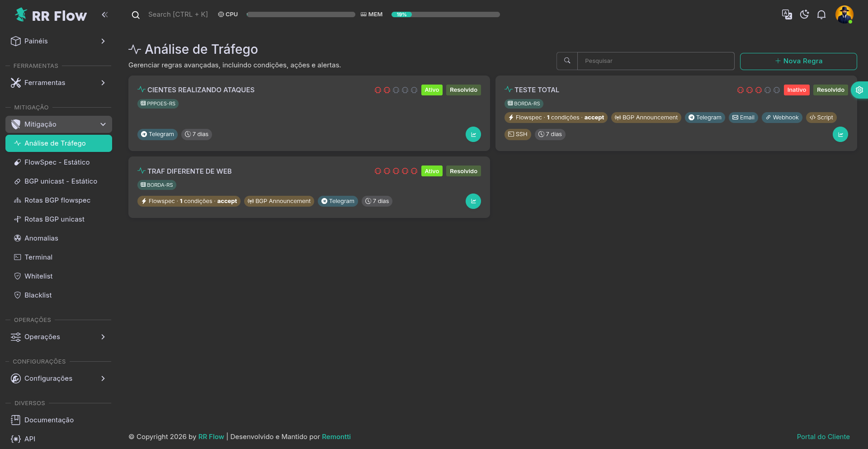Open chart for CIENTES REALIZANDO ATAQUES rule

[x=473, y=134]
